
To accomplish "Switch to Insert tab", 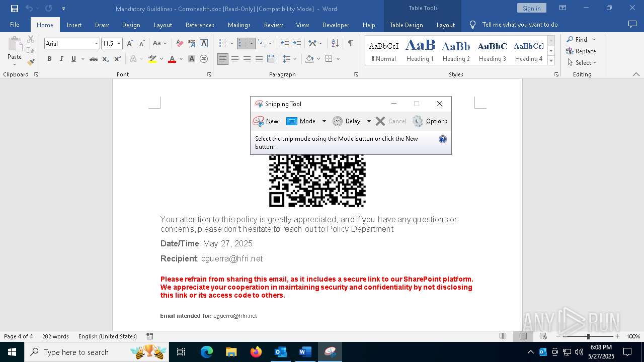I will (x=74, y=25).
